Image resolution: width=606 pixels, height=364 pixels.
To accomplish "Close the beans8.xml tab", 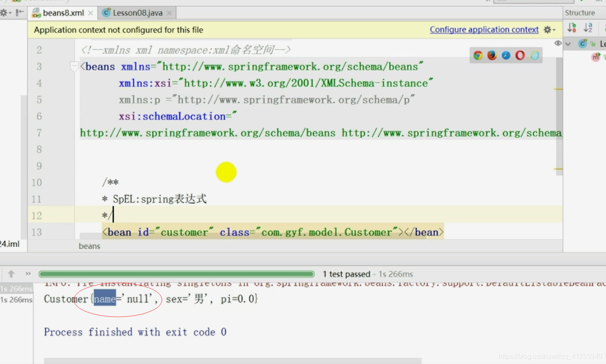I will [91, 13].
